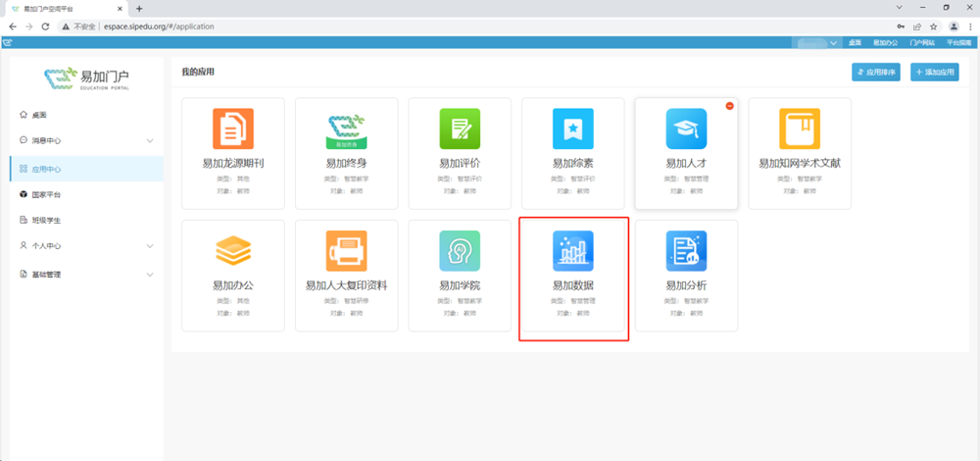980x461 pixels.
Task: Open the 易加知网学术文献 book icon
Action: tap(800, 128)
